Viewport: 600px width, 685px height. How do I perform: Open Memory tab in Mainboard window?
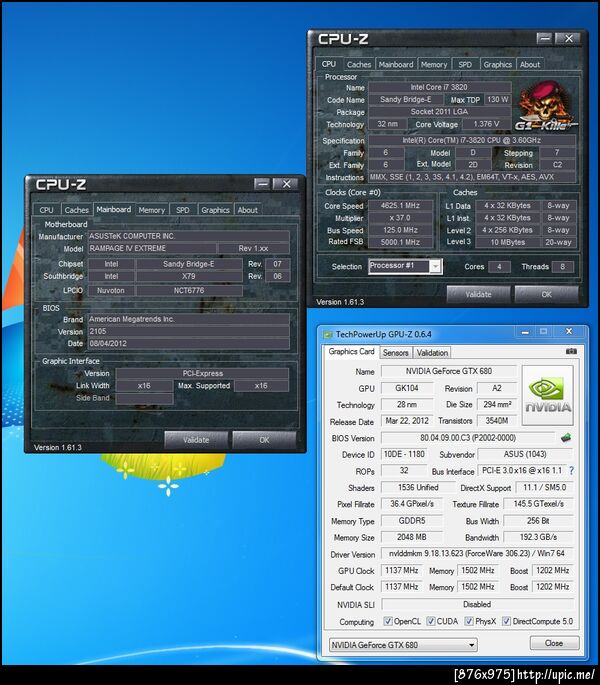152,210
